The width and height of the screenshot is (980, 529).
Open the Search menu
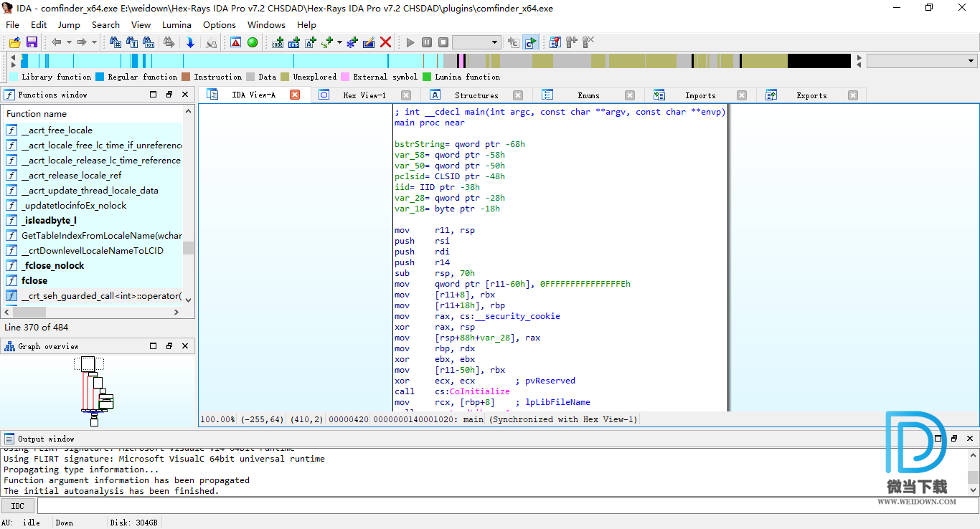click(x=105, y=24)
